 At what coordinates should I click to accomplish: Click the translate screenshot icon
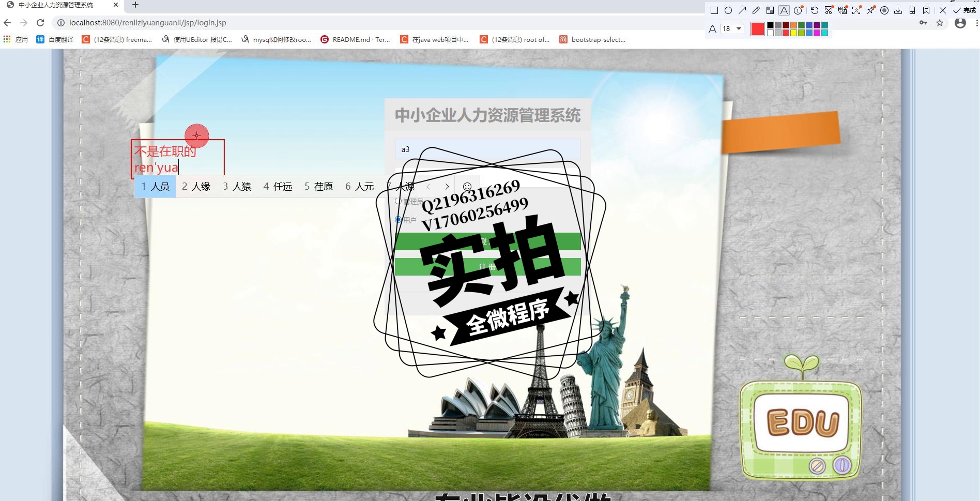click(843, 10)
